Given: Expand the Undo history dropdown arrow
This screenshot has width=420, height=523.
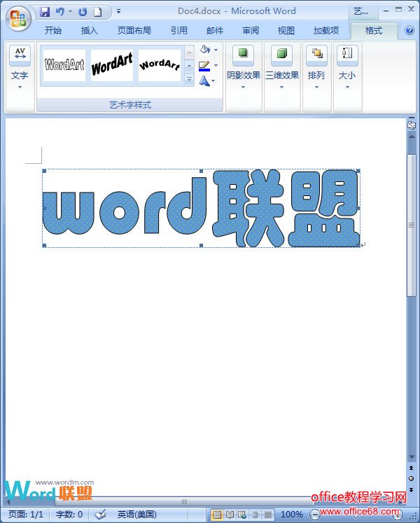Looking at the screenshot, I should click(x=71, y=12).
